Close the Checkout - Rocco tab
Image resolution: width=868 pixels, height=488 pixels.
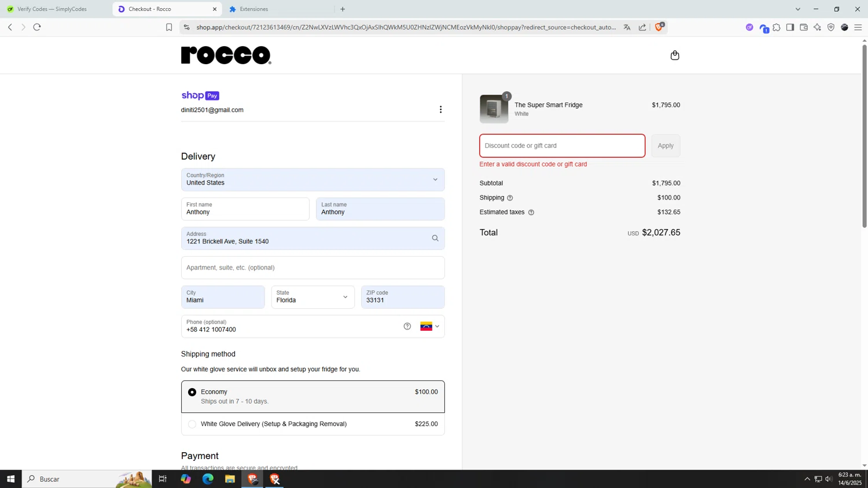click(x=215, y=9)
